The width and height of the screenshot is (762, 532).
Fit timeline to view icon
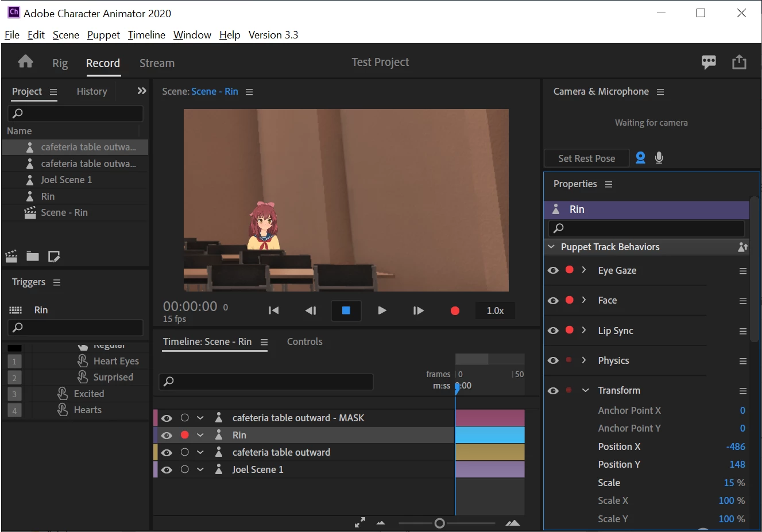point(360,523)
